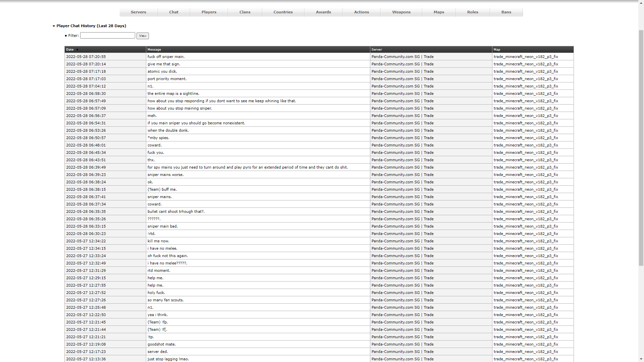Viewport: 644px width, 362px height.
Task: Open the Countries tab
Action: click(283, 12)
